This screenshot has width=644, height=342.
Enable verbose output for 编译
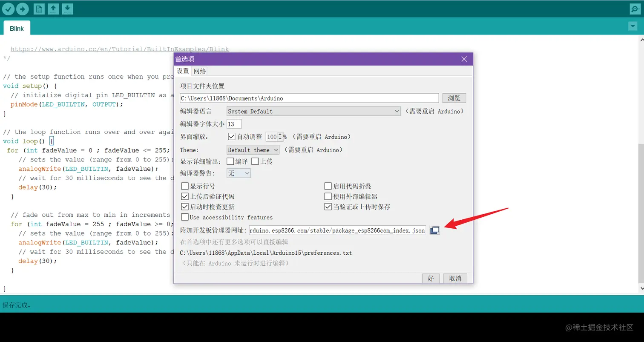pos(230,161)
